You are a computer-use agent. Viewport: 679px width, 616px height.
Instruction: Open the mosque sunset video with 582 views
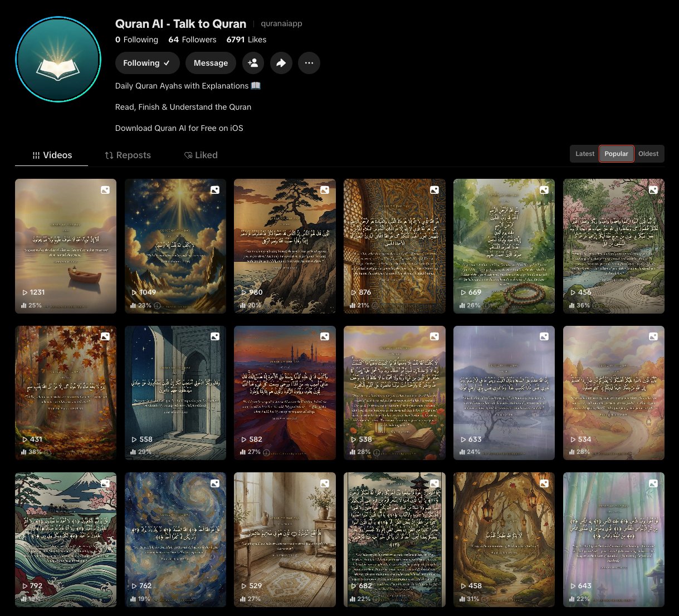[x=285, y=393]
